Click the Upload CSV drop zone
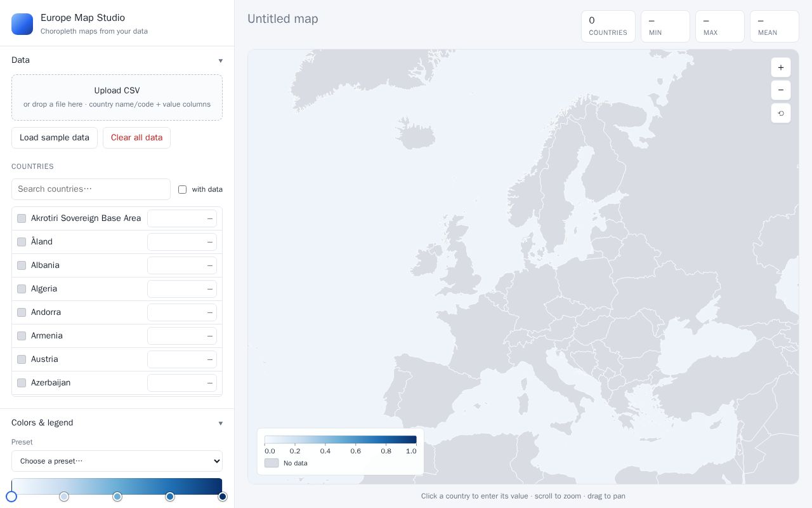 (x=117, y=97)
